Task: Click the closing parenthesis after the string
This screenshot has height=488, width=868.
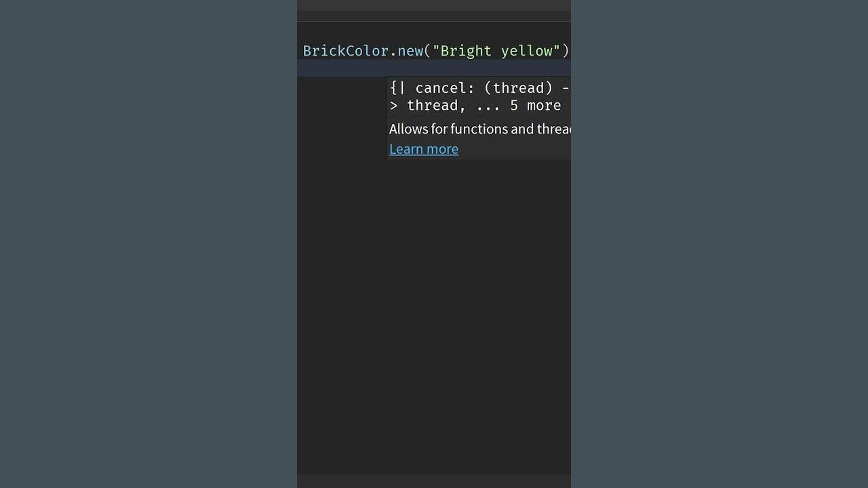Action: (566, 51)
